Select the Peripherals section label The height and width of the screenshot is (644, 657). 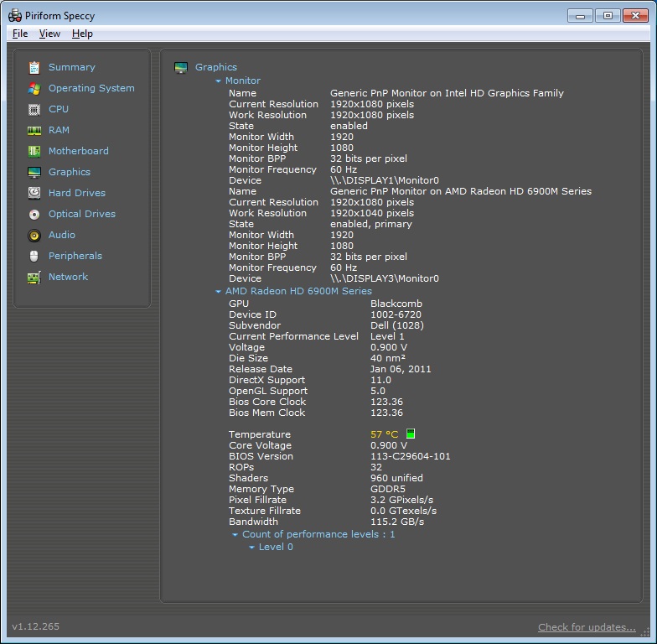tap(75, 256)
